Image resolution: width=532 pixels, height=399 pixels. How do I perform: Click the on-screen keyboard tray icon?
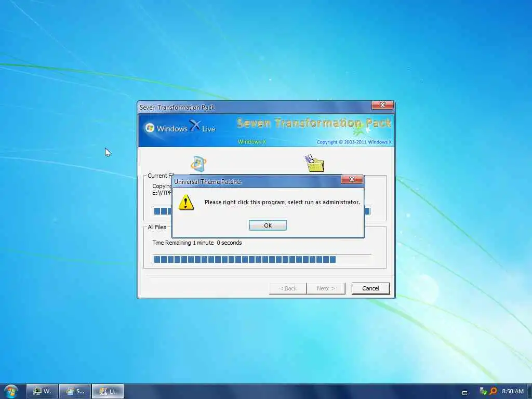point(465,393)
